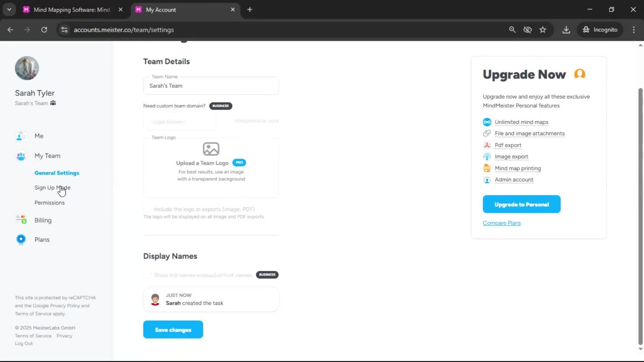644x362 pixels.
Task: Open the Image export link
Action: 512,157
